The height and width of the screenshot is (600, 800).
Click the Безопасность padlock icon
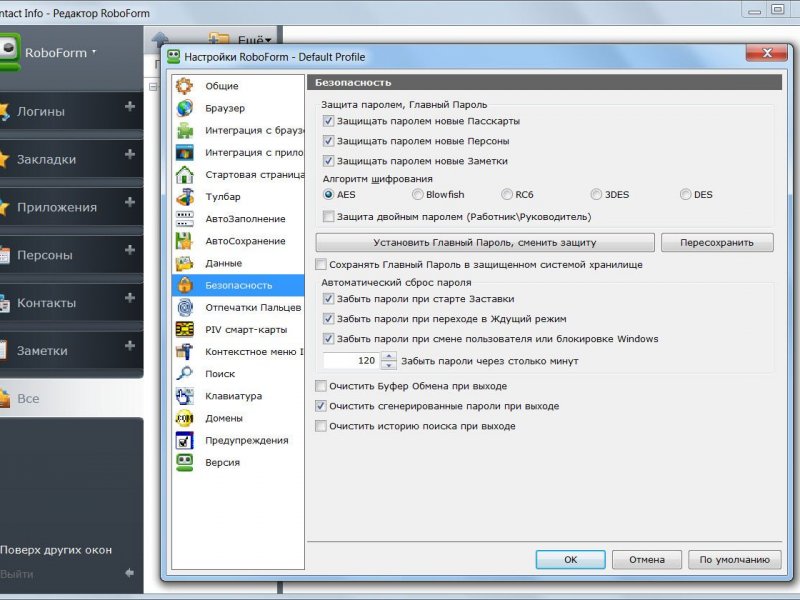pyautogui.click(x=184, y=285)
